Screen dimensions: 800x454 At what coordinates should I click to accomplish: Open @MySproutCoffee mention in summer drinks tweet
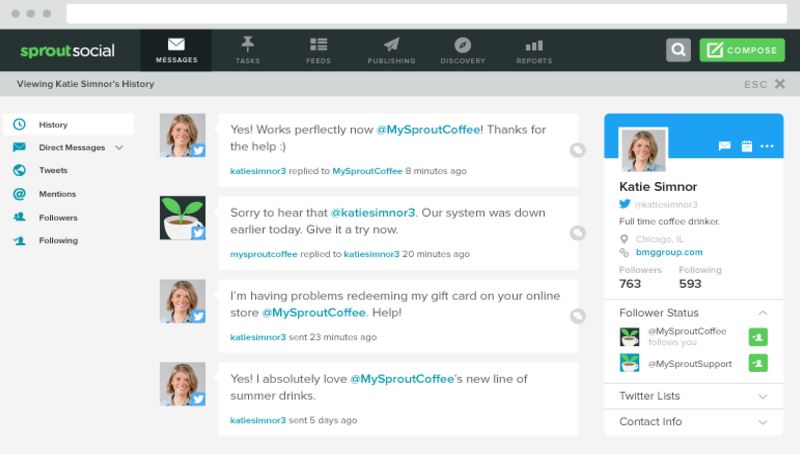pyautogui.click(x=402, y=379)
